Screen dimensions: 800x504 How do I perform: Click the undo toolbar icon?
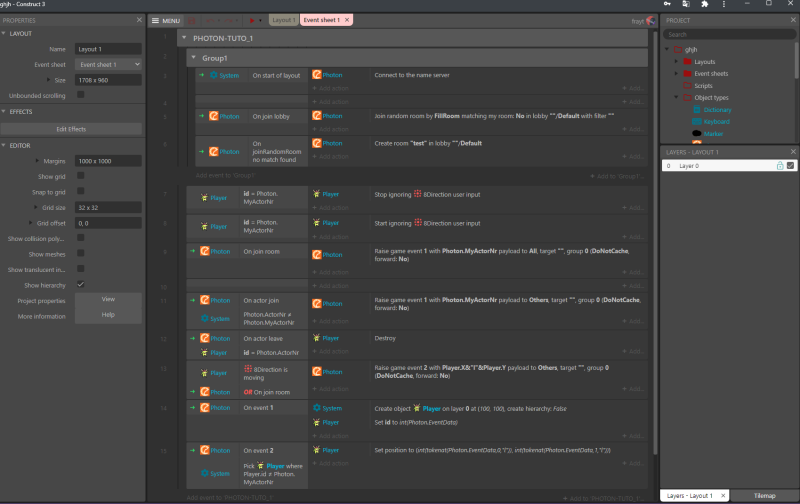[210, 20]
